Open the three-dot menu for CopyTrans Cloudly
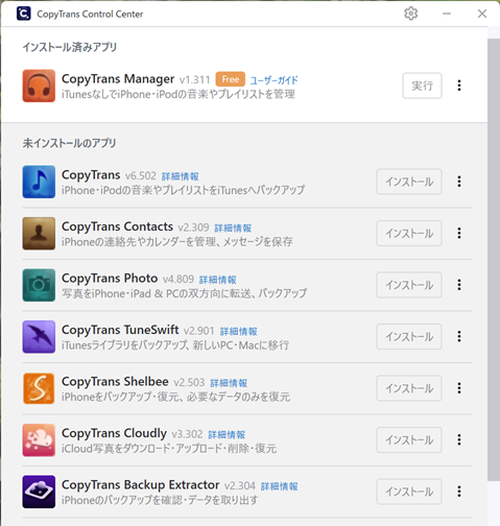 pos(459,440)
